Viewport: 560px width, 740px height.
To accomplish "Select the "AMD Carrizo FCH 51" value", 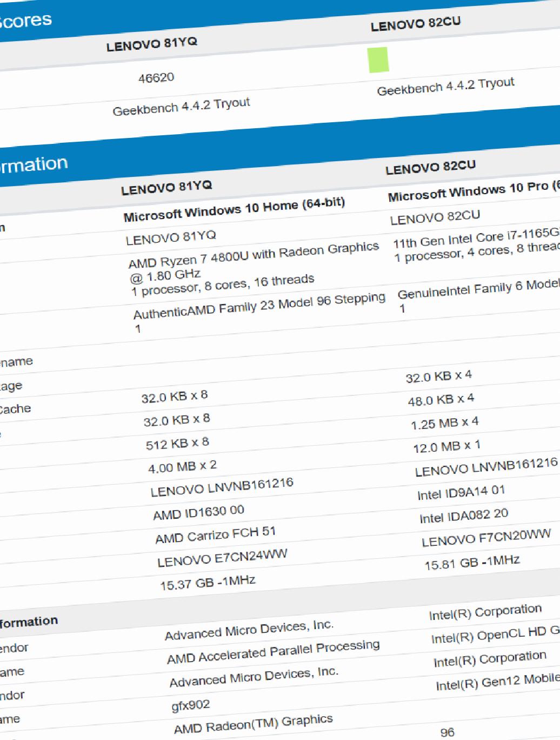I will click(216, 535).
